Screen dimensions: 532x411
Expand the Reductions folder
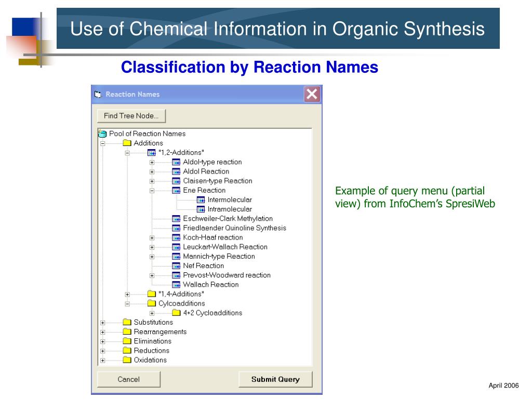pyautogui.click(x=103, y=351)
